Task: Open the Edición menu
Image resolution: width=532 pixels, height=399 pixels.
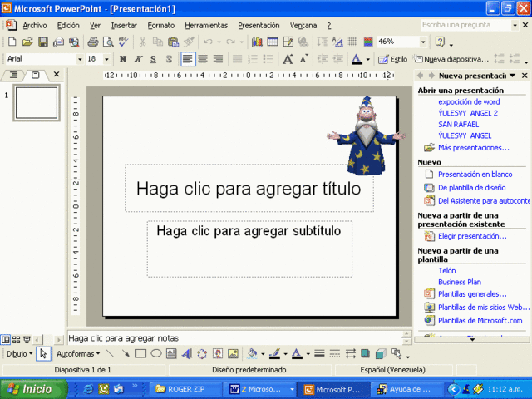Action: tap(68, 26)
